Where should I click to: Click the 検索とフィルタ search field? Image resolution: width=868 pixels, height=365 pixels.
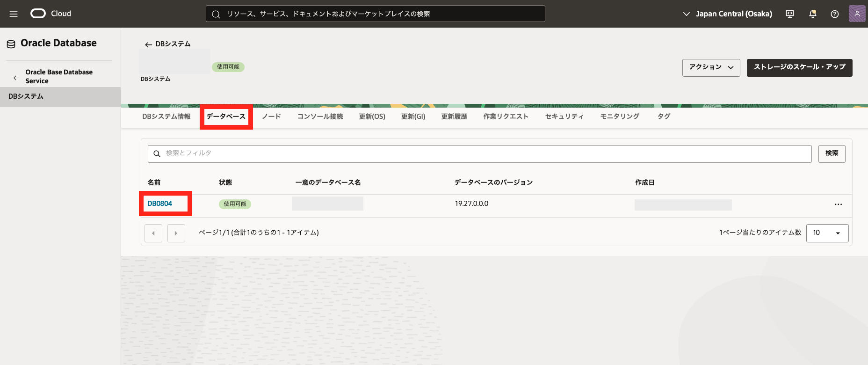coord(479,153)
